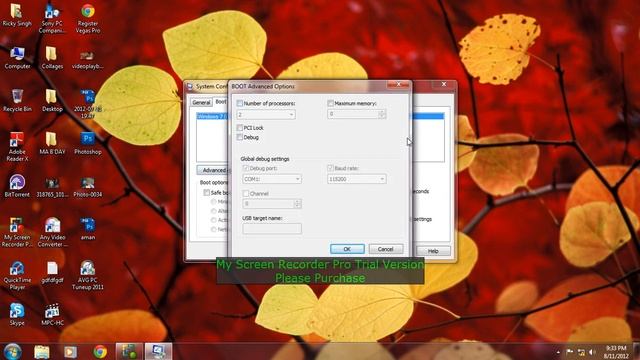The image size is (640, 360).
Task: Toggle the Baud rate checkbox
Action: click(331, 168)
